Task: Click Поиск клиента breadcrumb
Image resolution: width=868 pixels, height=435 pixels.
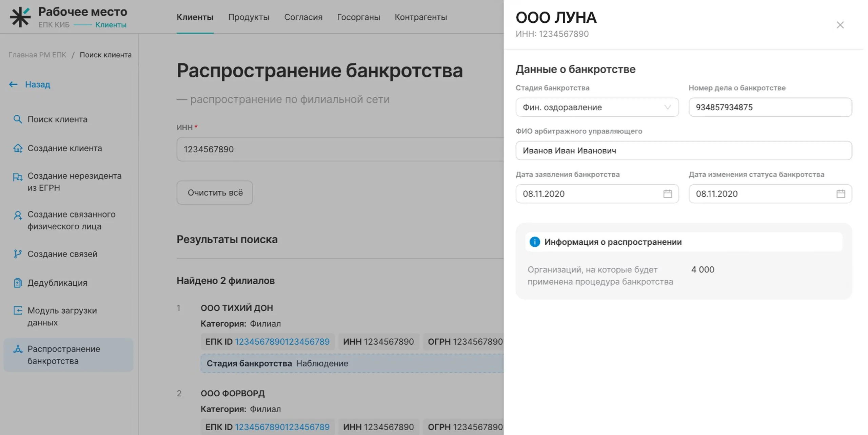Action: tap(105, 55)
